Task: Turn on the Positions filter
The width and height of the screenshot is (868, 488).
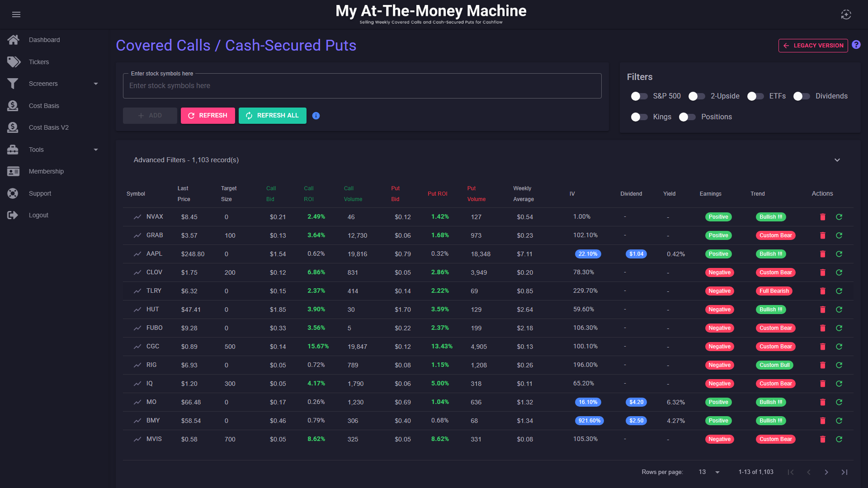Action: (x=687, y=117)
